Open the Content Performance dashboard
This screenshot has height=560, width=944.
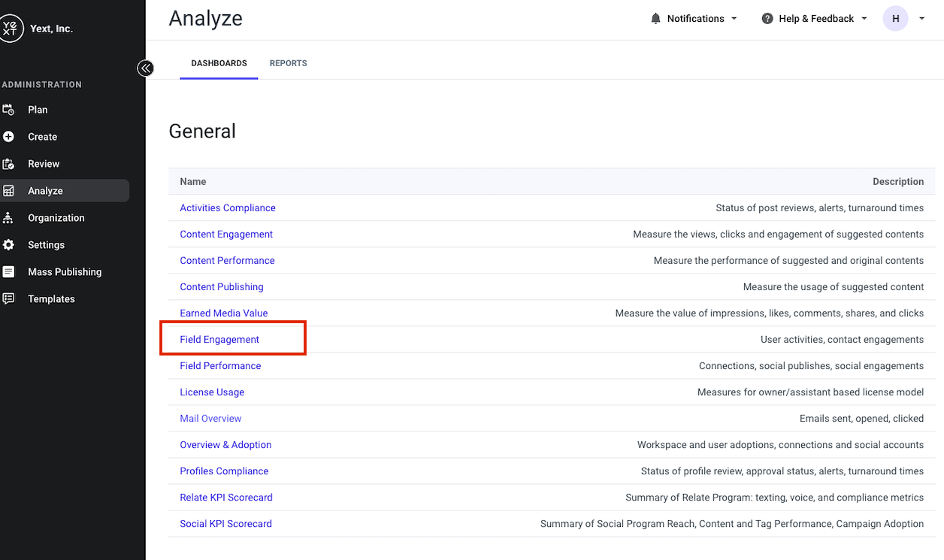[x=227, y=261]
